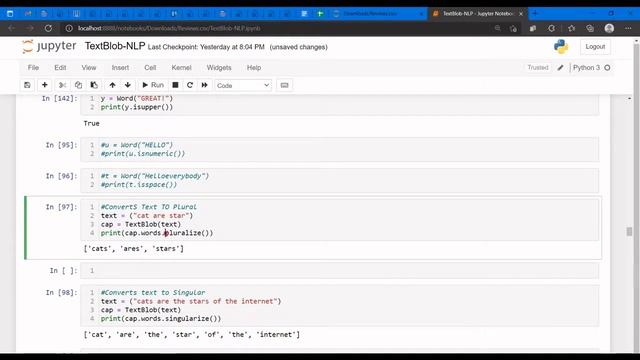Open the Widgets menu
640x360 pixels.
pos(219,68)
